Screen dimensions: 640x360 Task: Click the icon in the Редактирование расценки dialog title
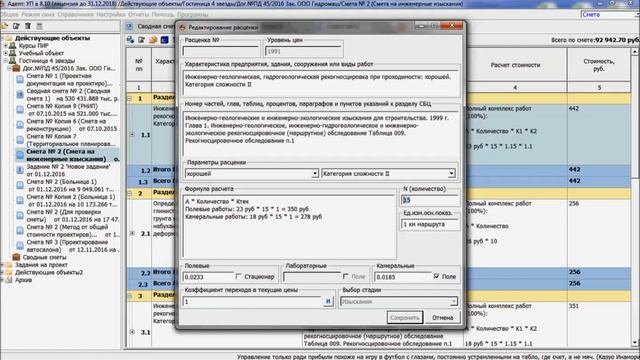pos(182,27)
